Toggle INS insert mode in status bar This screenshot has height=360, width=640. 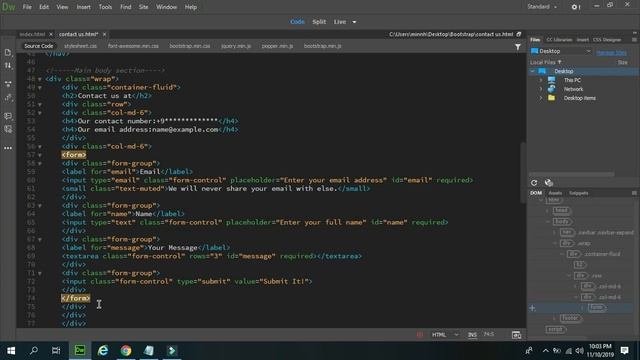[472, 335]
